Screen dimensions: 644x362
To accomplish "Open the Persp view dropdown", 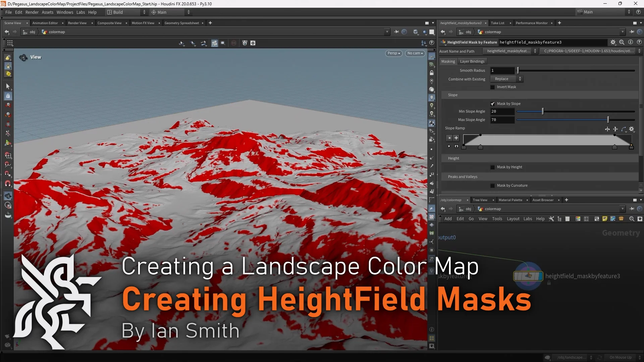I will point(393,53).
